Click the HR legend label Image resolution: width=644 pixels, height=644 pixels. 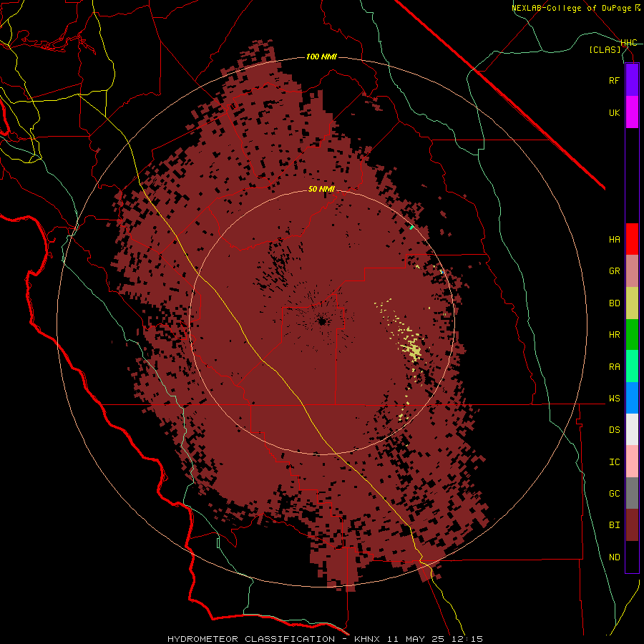tap(614, 335)
